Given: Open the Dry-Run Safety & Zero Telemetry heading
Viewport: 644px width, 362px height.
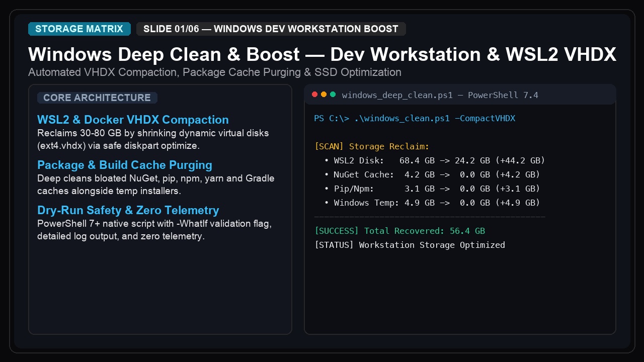Looking at the screenshot, I should [128, 210].
